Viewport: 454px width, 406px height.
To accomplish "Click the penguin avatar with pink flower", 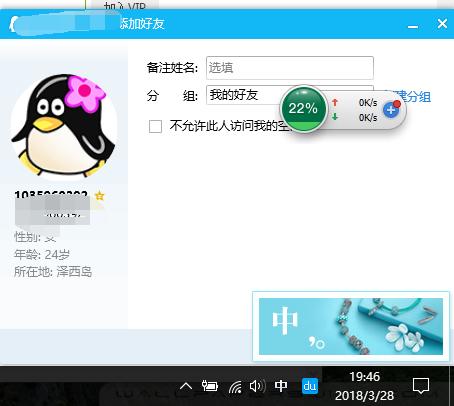I will pyautogui.click(x=64, y=126).
